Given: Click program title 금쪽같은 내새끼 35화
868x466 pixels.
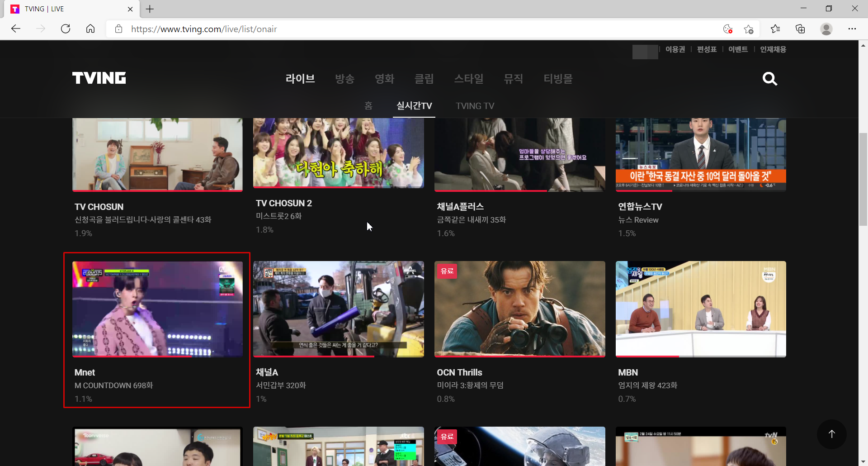Looking at the screenshot, I should tap(472, 220).
